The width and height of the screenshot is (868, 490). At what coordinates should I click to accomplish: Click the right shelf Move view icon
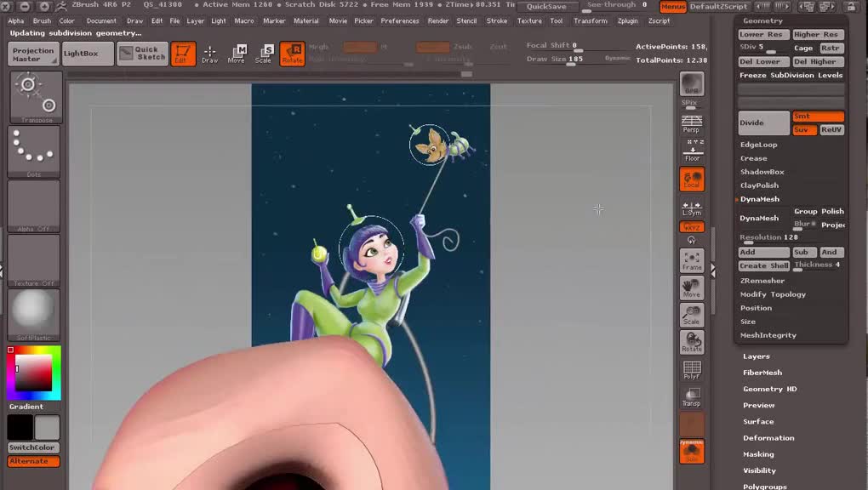click(x=691, y=288)
